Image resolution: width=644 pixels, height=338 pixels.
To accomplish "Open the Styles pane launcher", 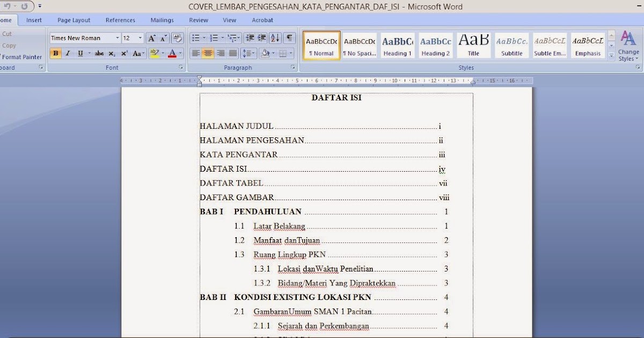I will 638,68.
